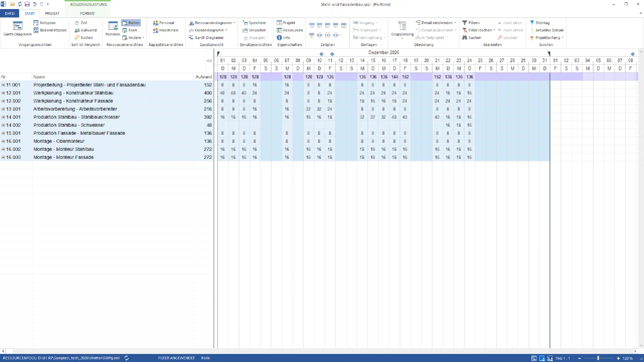Click the zoom in plus button
Screen dimensions: 644x362
[618, 358]
